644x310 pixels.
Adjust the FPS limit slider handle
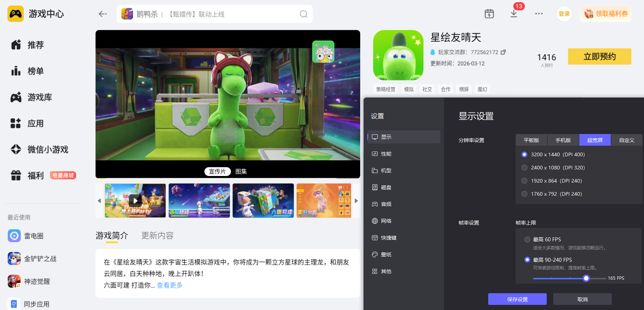(x=586, y=278)
